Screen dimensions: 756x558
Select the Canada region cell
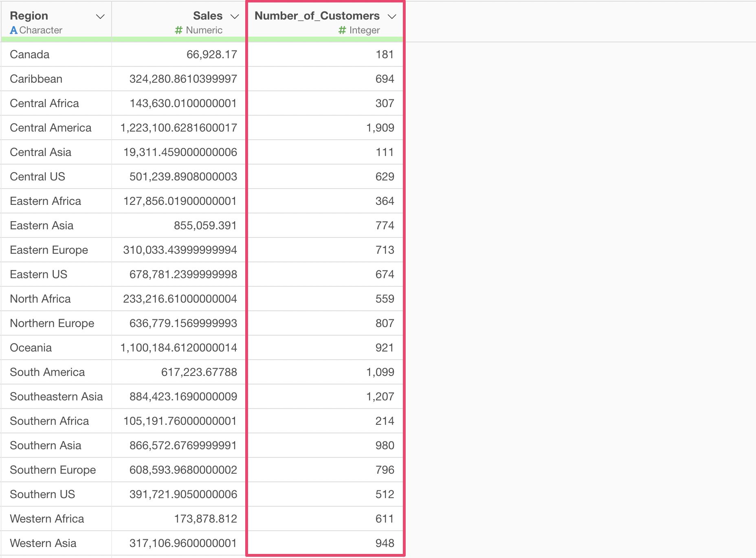point(30,55)
